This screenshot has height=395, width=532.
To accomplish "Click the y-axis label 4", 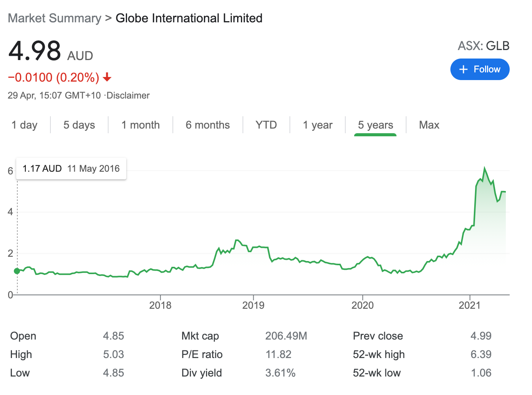I will coord(10,212).
